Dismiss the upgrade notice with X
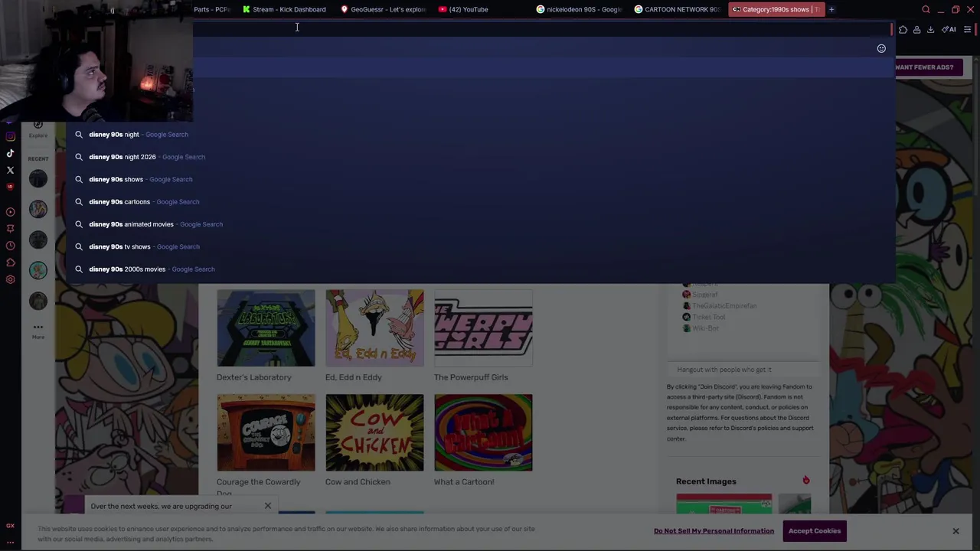 pyautogui.click(x=267, y=506)
